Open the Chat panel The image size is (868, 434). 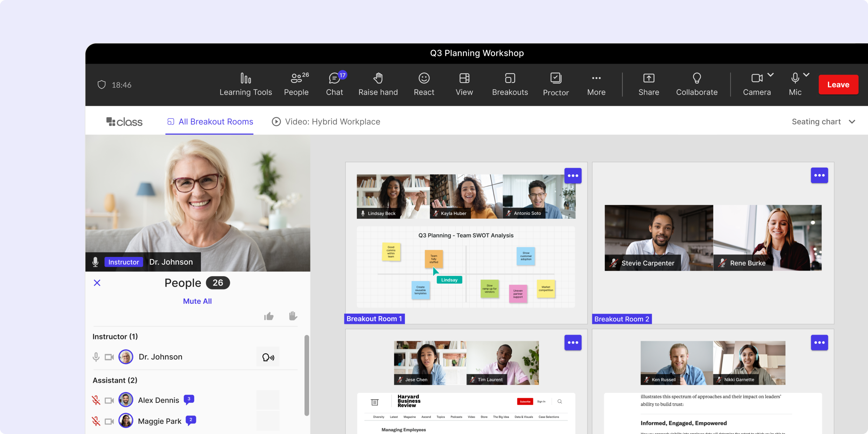(335, 83)
